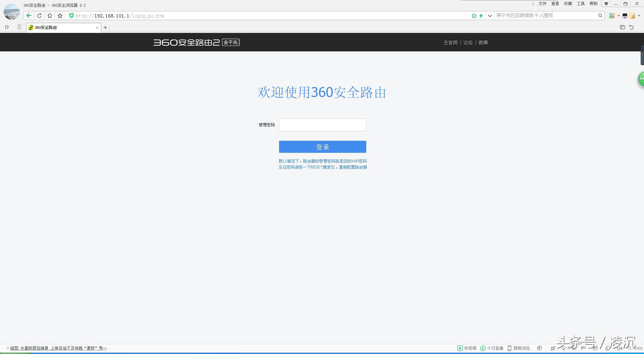Click restore closed tab undo icon
This screenshot has height=354, width=644.
click(631, 28)
